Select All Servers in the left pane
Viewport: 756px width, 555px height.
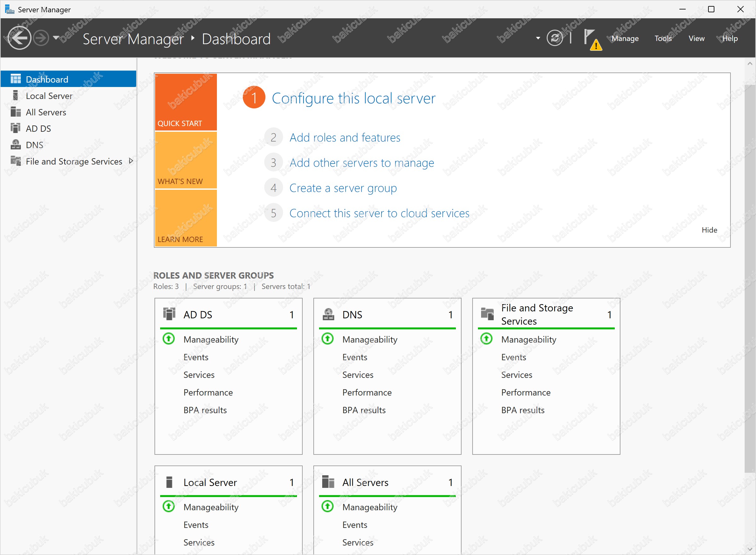(68, 112)
